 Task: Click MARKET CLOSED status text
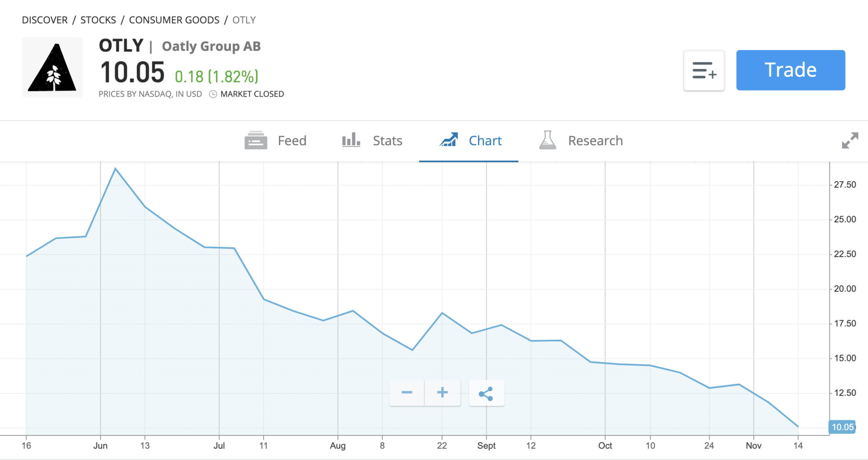tap(252, 94)
